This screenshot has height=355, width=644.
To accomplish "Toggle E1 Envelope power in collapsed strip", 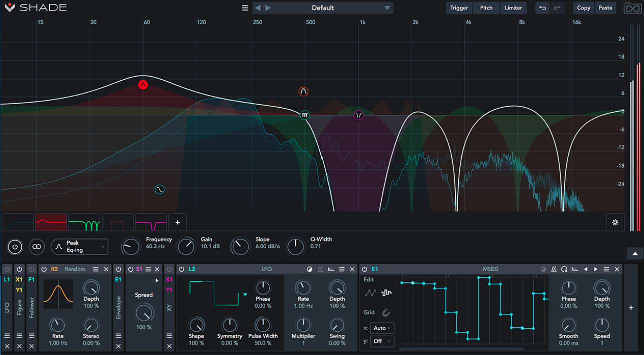I will (x=118, y=269).
